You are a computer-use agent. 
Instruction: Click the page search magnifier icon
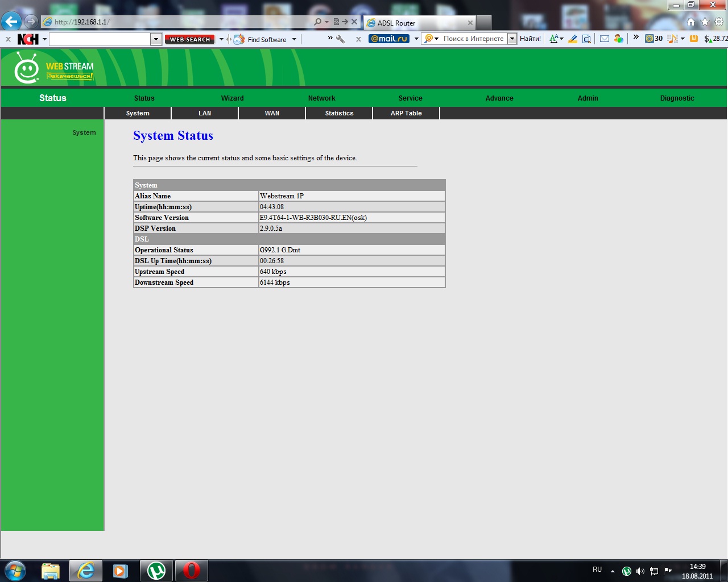(x=586, y=39)
